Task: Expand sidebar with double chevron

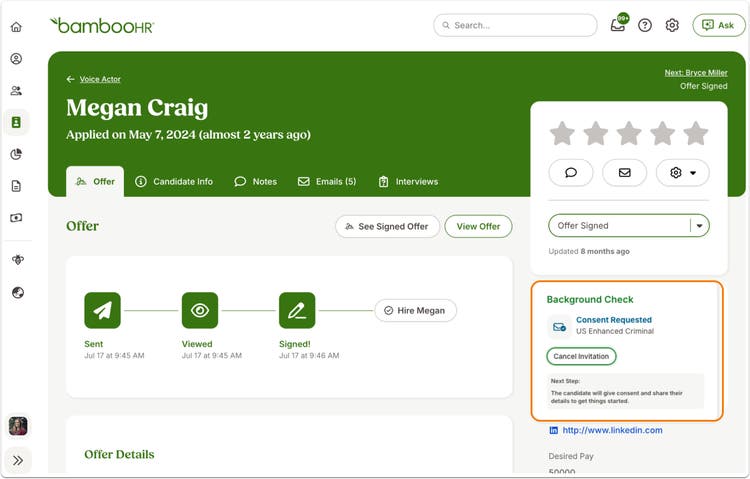Action: tap(18, 460)
